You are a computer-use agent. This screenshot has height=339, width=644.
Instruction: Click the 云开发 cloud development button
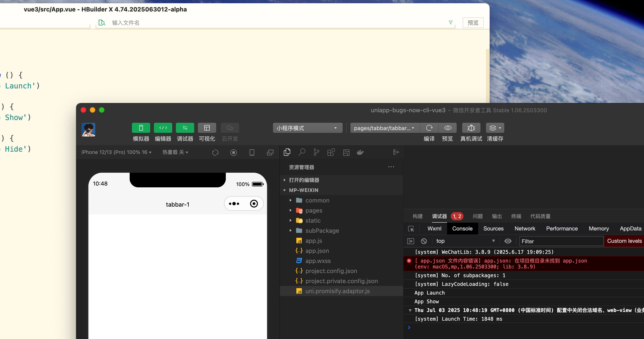click(230, 128)
